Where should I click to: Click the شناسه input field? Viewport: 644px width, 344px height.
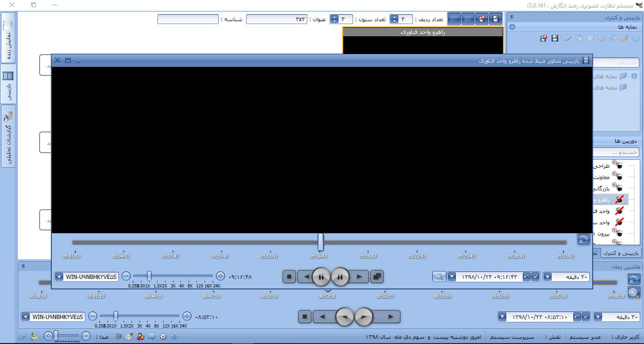pyautogui.click(x=188, y=19)
